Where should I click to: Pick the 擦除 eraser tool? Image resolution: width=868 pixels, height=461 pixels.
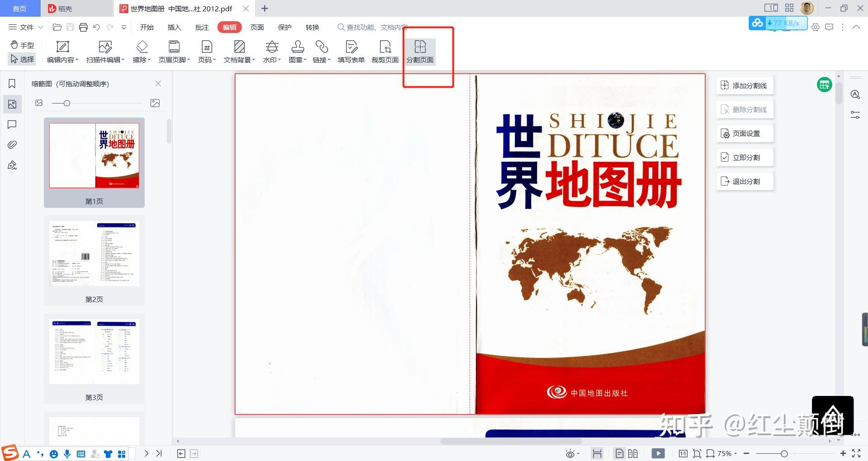142,52
